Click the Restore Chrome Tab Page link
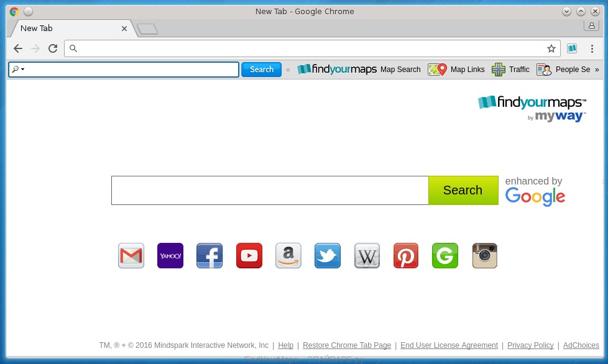 [347, 345]
